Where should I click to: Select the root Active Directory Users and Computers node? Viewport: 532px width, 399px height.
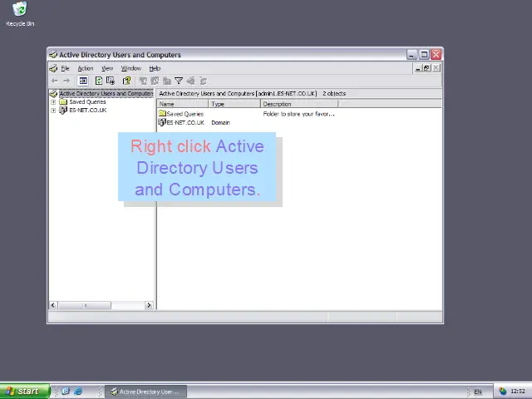[106, 93]
